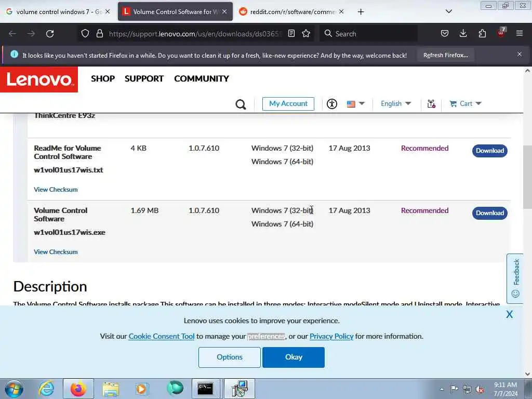Open the Firefox hamburger menu

(x=520, y=33)
